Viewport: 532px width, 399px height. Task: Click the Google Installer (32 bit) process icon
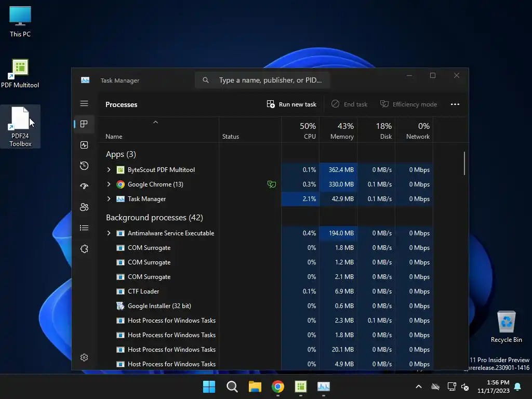click(x=121, y=305)
